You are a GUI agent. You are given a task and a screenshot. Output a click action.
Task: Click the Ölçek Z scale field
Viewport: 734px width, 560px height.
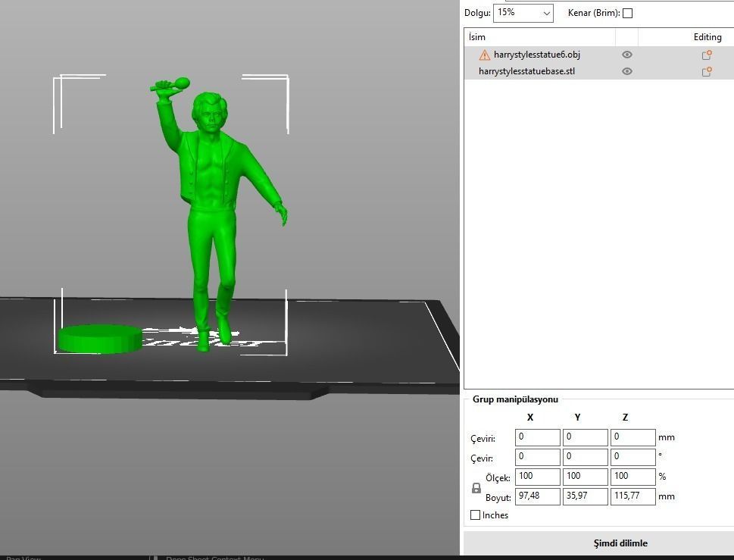click(x=633, y=477)
